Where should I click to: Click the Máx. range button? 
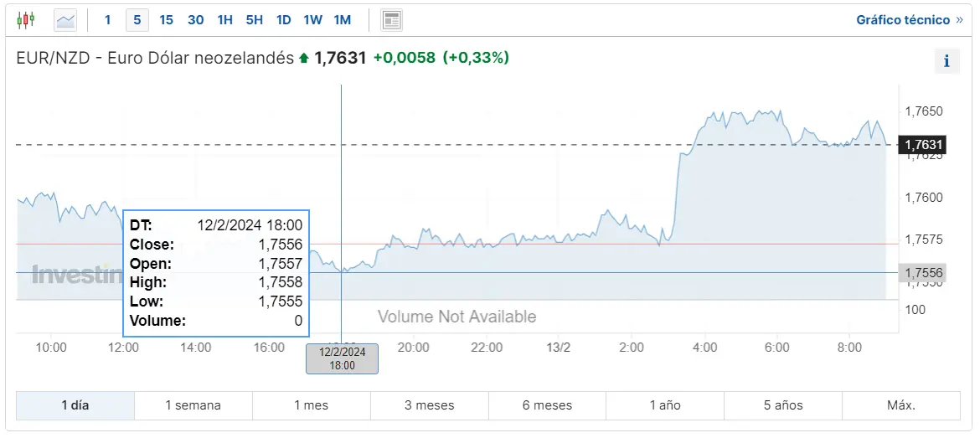[x=901, y=405]
